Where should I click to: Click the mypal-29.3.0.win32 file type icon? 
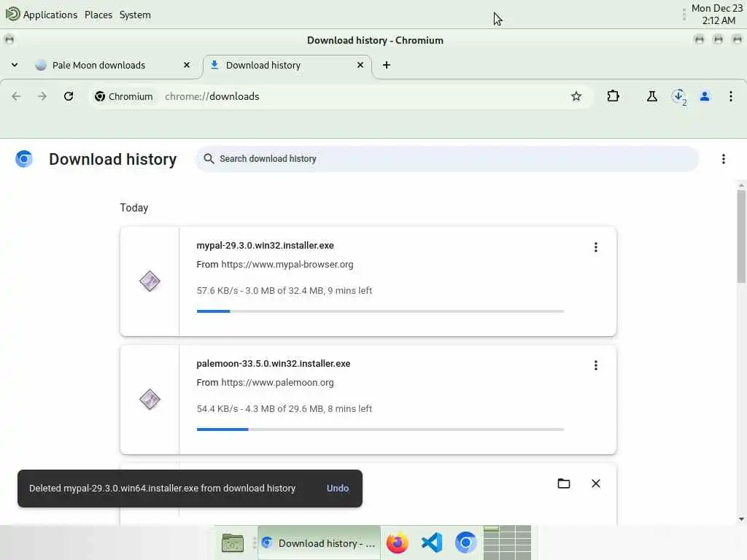[x=150, y=281]
